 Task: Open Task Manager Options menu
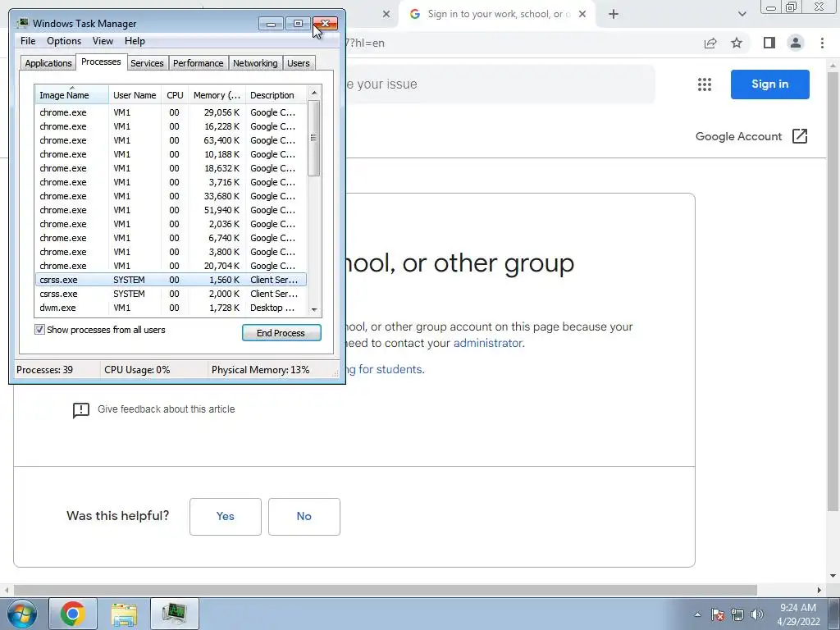coord(64,41)
